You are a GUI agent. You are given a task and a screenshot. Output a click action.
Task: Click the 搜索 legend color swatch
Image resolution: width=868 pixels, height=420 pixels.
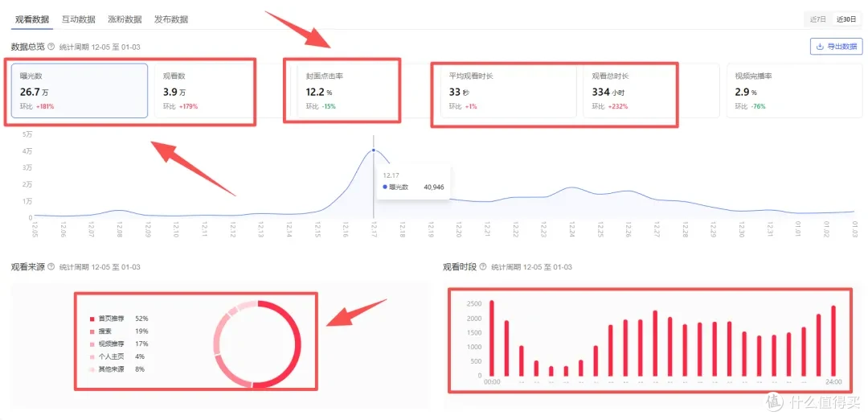click(92, 331)
